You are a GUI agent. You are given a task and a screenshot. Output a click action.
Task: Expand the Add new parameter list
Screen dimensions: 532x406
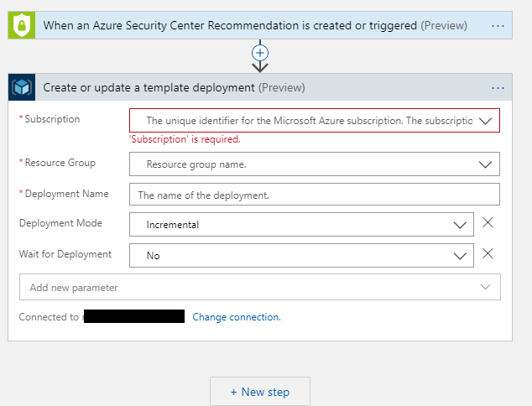click(260, 287)
